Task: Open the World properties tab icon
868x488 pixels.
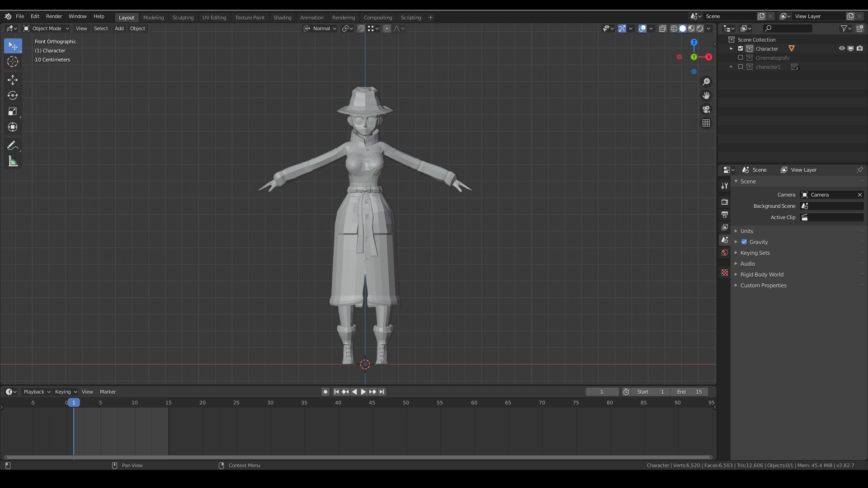Action: click(x=725, y=253)
